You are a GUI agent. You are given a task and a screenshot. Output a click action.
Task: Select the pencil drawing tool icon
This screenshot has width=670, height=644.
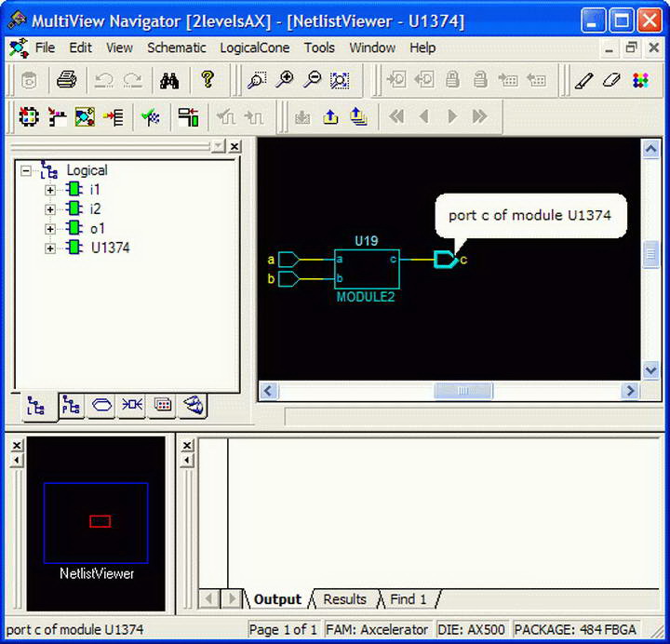pos(583,81)
